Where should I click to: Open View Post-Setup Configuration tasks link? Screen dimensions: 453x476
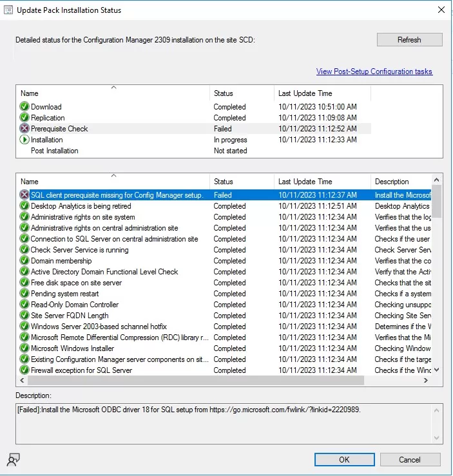tap(374, 71)
